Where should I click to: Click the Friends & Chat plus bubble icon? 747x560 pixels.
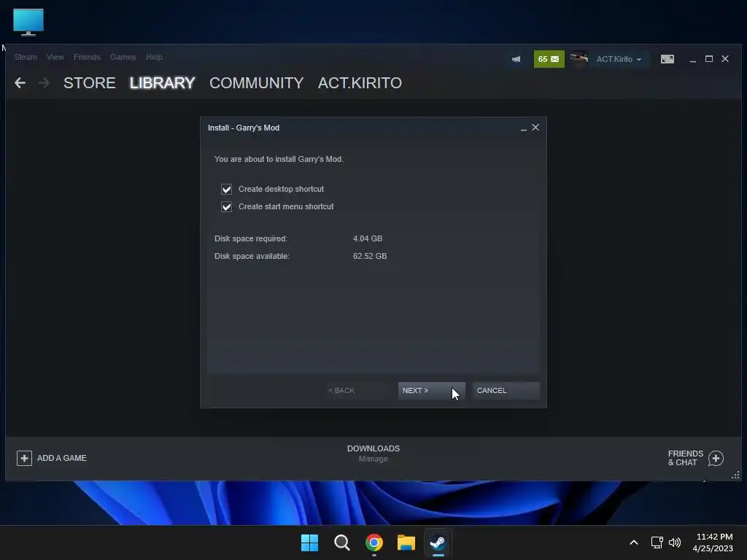tap(716, 458)
